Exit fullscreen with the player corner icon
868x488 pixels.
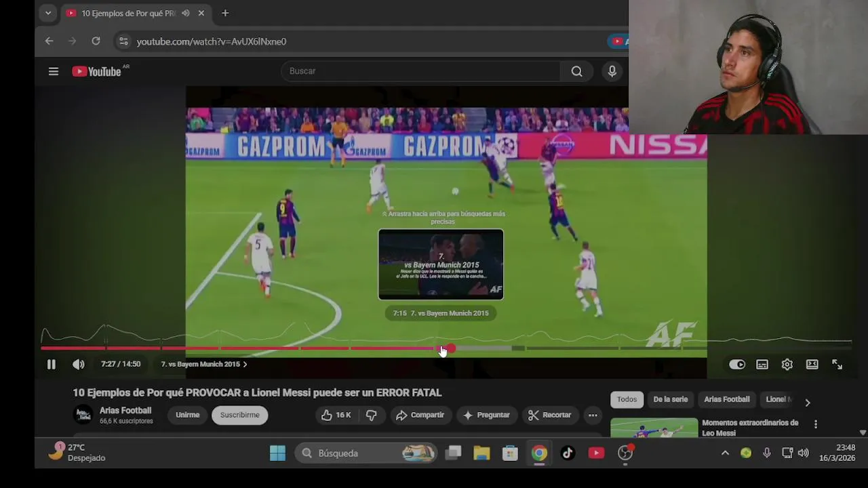coord(837,365)
